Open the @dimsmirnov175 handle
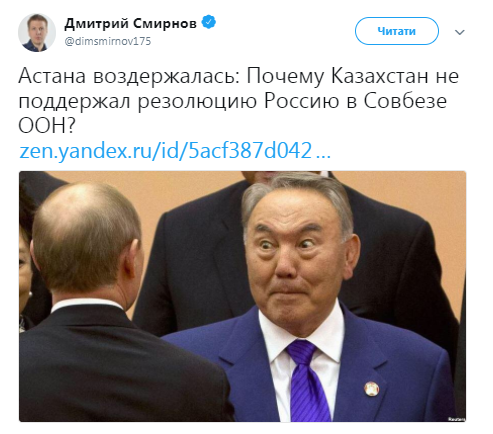493x434 pixels. click(x=108, y=41)
